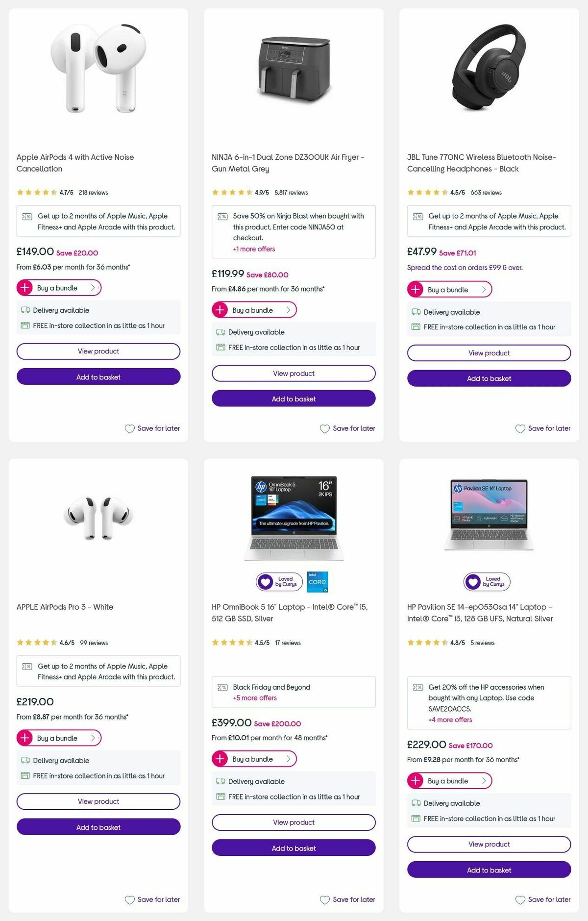The height and width of the screenshot is (921, 588).
Task: Click the voucher icon on the Ninja Blast offer
Action: coord(222,216)
